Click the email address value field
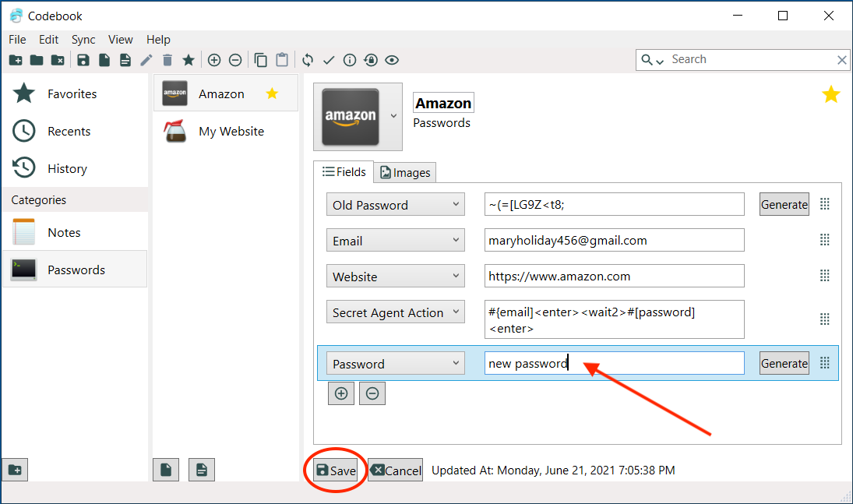Screen dimensions: 853x504 614,241
